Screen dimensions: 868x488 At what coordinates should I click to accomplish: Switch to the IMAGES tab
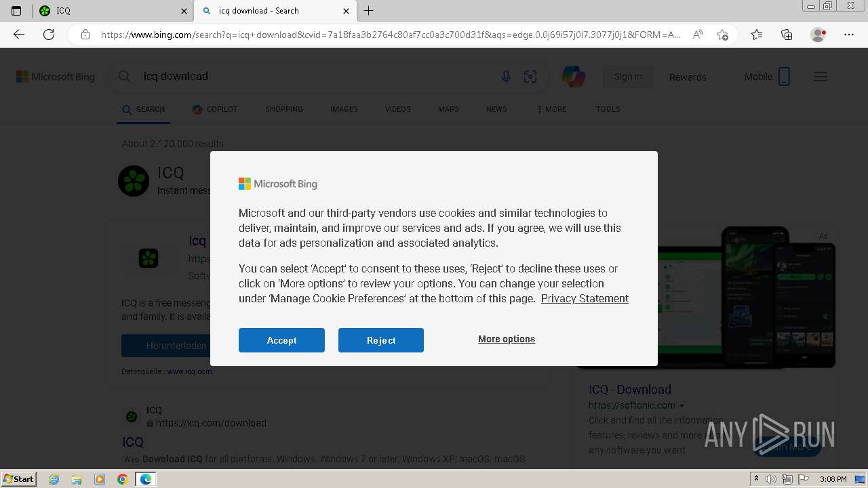[344, 109]
